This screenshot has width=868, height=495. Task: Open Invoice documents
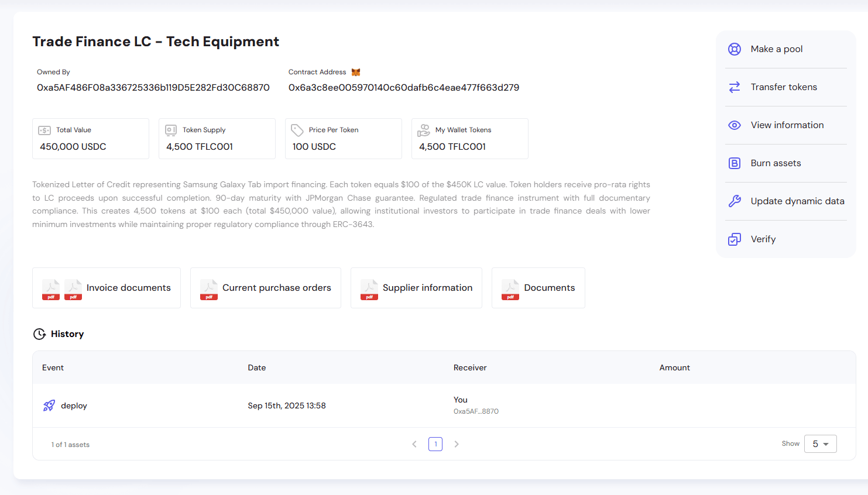tap(107, 288)
